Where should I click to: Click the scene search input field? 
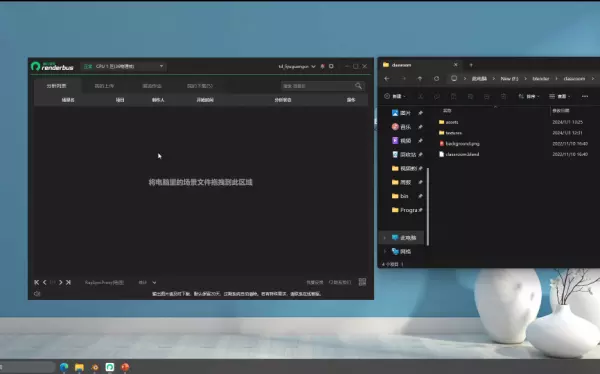point(317,86)
